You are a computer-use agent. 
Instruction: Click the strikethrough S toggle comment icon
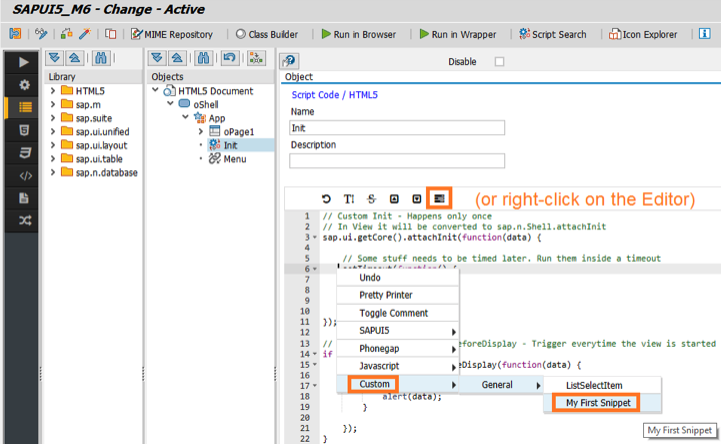pos(371,198)
